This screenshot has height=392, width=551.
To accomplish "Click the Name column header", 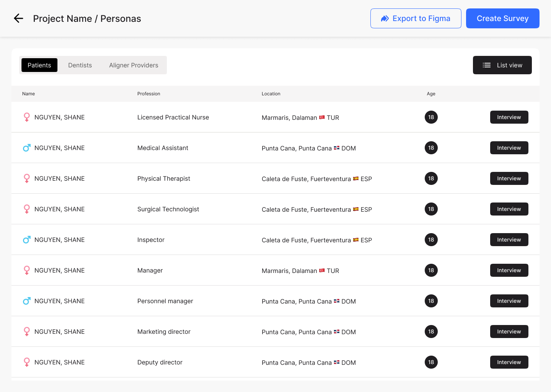I will pos(29,94).
